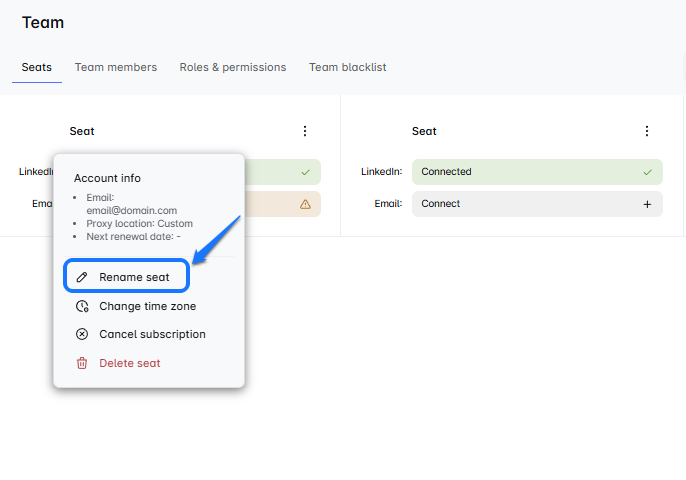Click the pencil icon beside Rename seat
Viewport: 686px width, 480px height.
(82, 277)
